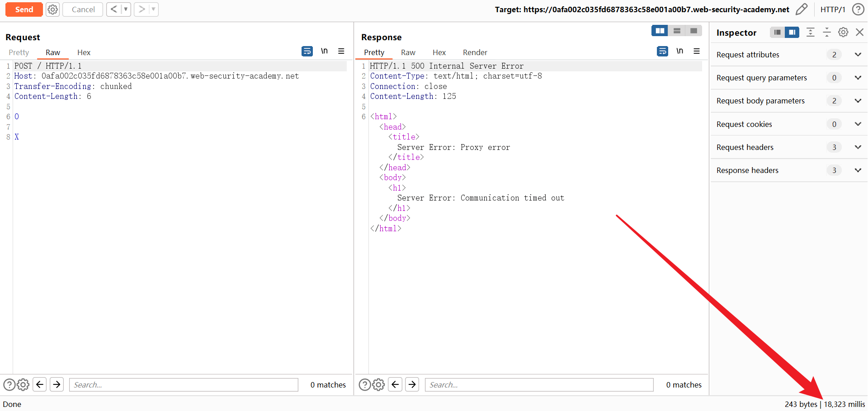Toggle word wrap icon in Request panel
This screenshot has height=411, width=868.
tap(307, 51)
